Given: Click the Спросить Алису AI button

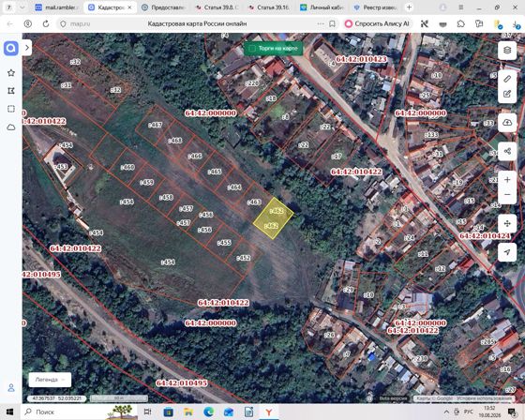Looking at the screenshot, I should click(x=377, y=23).
